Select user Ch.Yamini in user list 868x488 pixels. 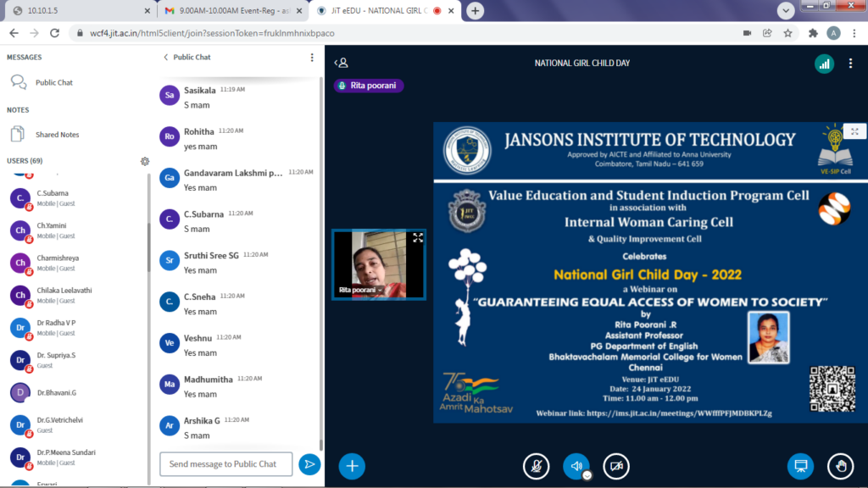(75, 230)
